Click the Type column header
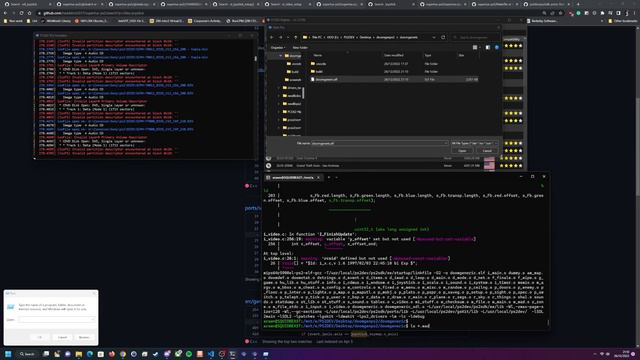Image resolution: width=640 pixels, height=360 pixels. [428, 55]
